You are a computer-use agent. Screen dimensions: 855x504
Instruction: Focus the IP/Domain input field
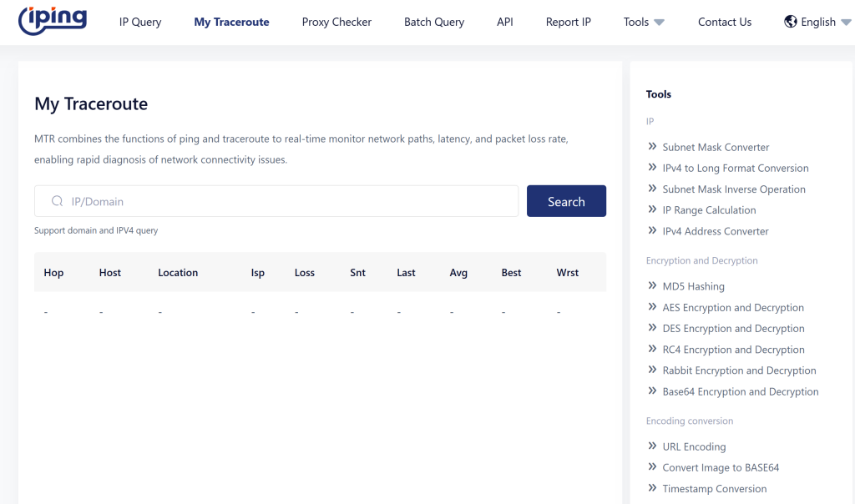284,201
